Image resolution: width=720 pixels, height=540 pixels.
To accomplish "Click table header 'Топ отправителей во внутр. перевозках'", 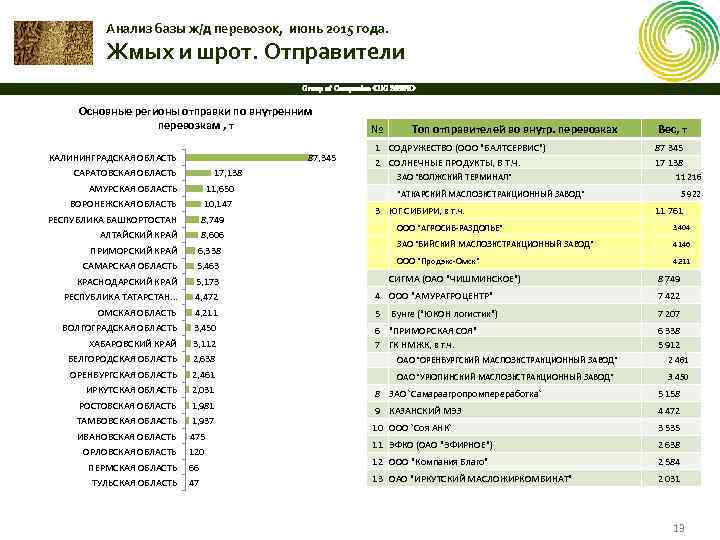I will coord(514,129).
